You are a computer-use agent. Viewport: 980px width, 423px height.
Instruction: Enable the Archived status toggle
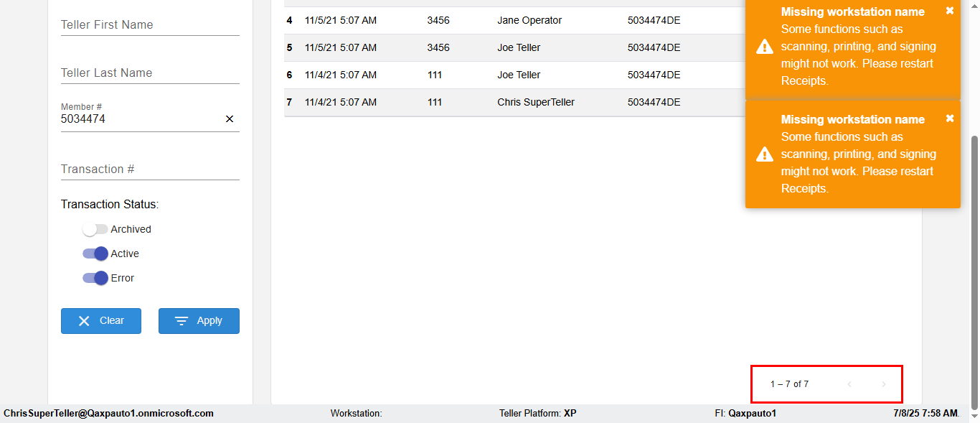95,229
